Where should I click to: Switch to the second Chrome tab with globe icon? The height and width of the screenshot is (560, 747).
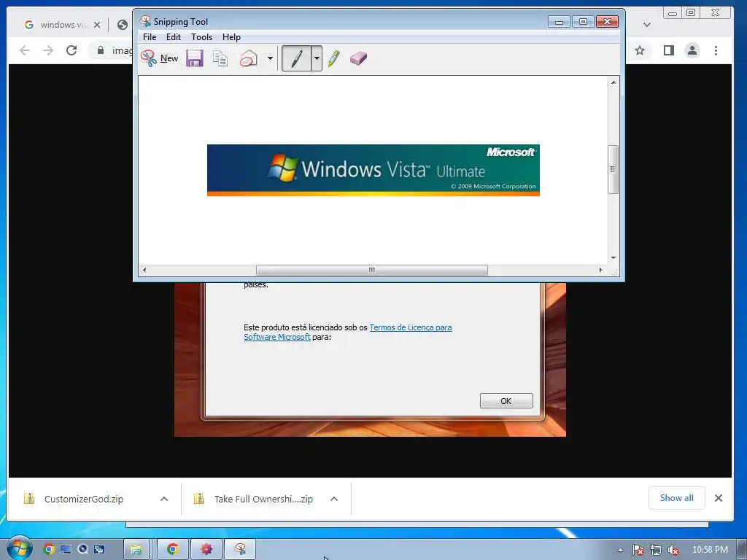[x=123, y=25]
